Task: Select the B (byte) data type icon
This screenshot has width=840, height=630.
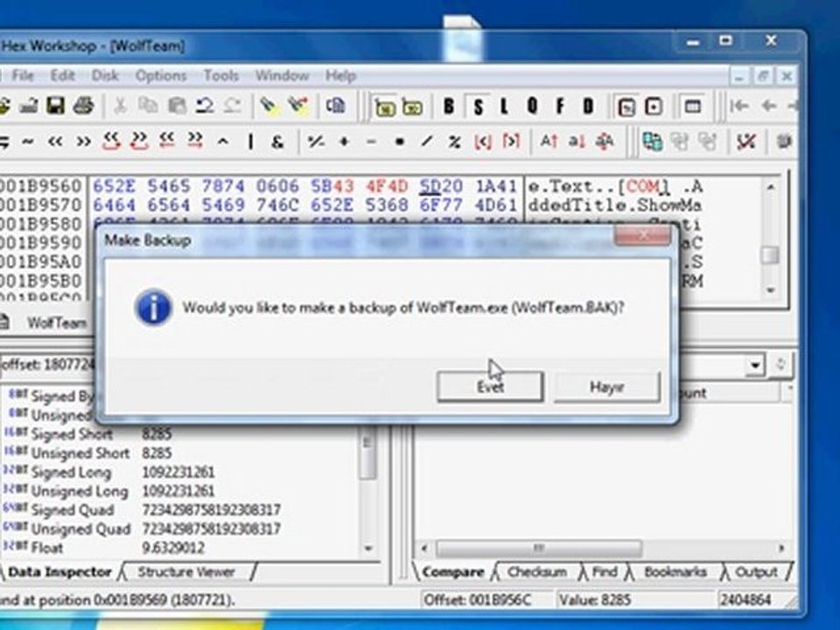Action: click(x=449, y=107)
